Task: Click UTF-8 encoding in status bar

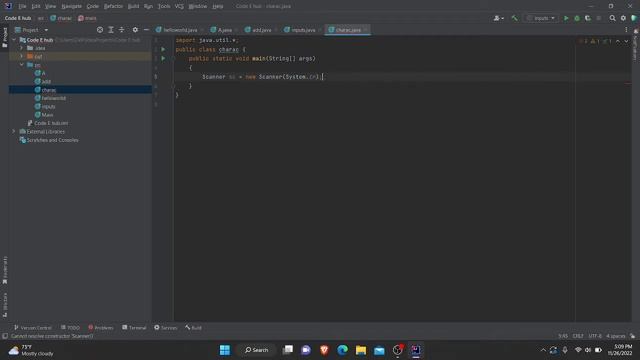Action: pos(595,336)
